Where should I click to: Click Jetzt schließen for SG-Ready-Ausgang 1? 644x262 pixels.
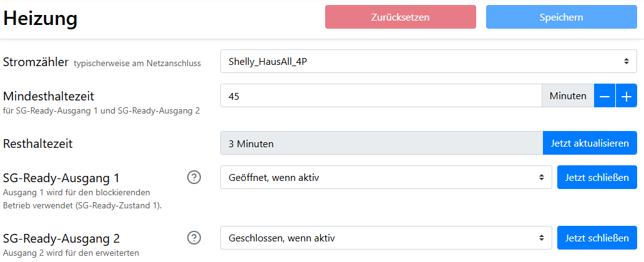point(597,177)
